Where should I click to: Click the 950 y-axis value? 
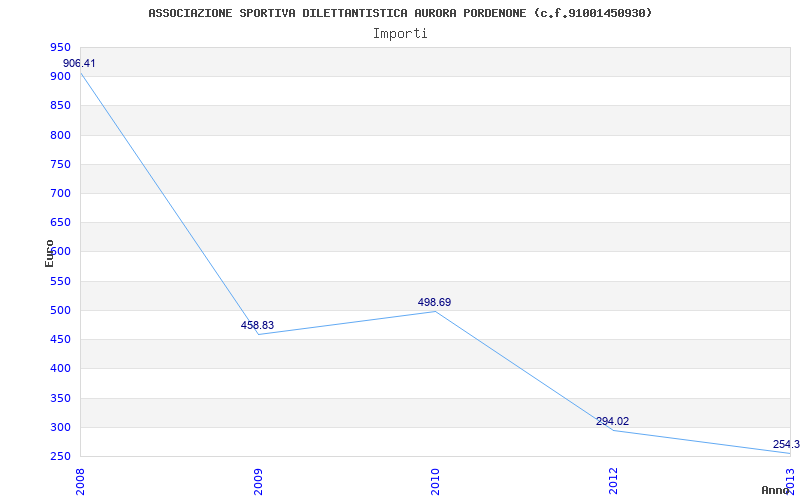click(60, 47)
